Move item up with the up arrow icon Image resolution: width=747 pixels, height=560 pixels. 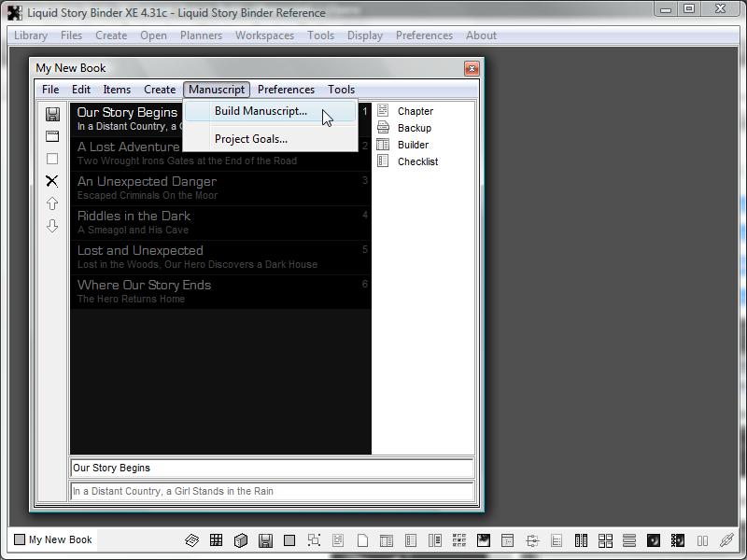coord(52,203)
